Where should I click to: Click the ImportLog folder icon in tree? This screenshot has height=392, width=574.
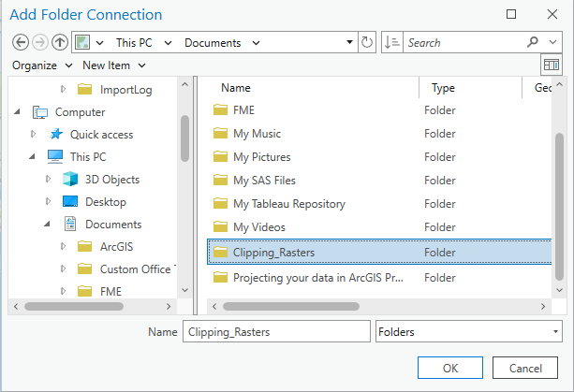(x=84, y=89)
